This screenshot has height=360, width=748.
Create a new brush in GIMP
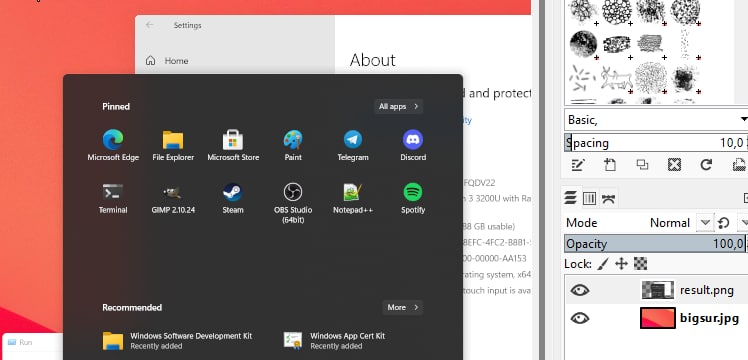click(610, 165)
